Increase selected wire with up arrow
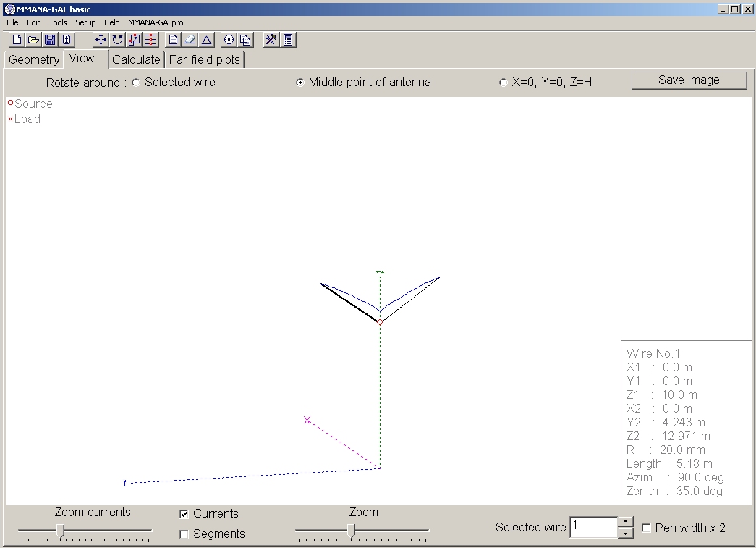Viewport: 756px width, 548px height. (625, 521)
